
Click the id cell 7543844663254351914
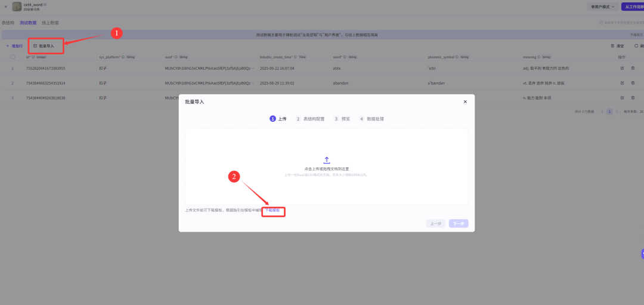[45, 83]
